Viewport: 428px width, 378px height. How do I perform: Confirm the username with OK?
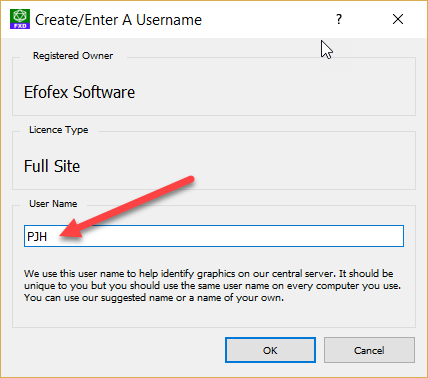click(x=270, y=350)
